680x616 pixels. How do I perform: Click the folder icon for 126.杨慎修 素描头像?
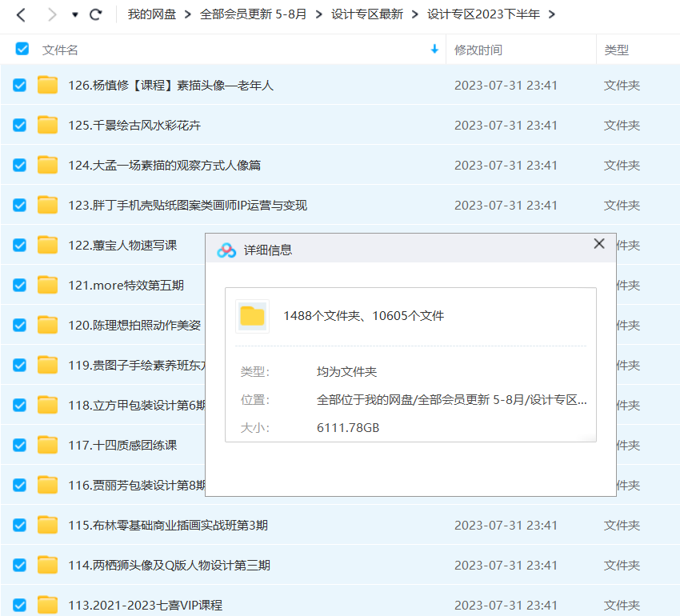point(48,85)
